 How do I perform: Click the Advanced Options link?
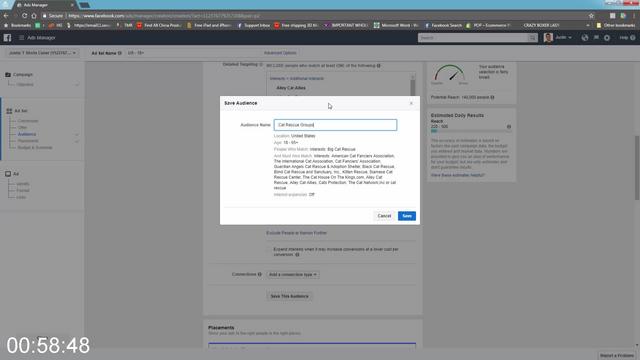280,53
